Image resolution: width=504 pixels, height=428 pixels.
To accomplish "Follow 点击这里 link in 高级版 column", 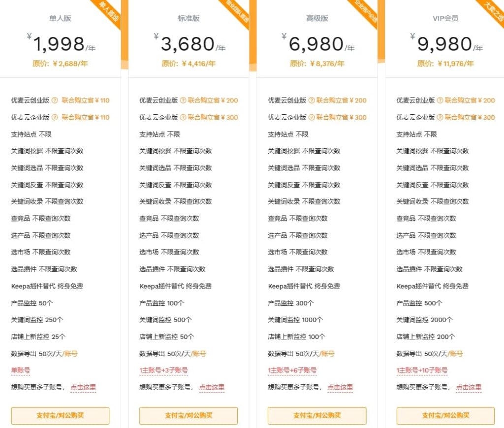I will pos(340,387).
